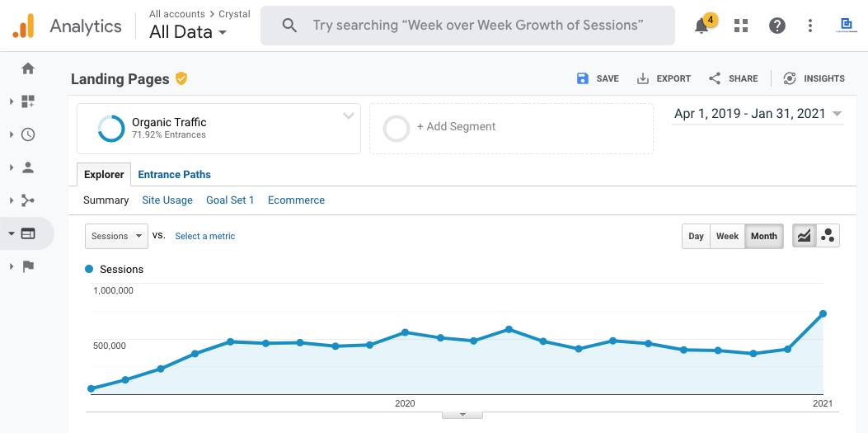Screen dimensions: 868x433
Task: Open the Conversions flag icon in sidebar
Action: pos(28,266)
